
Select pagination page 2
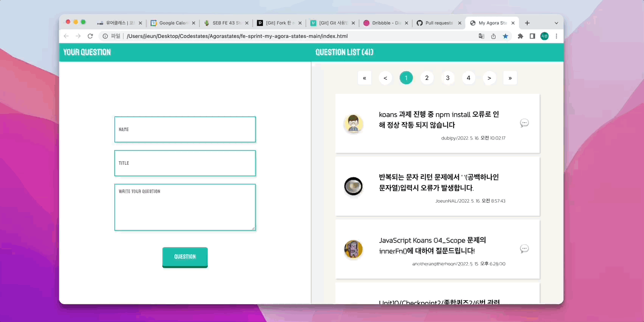[427, 78]
